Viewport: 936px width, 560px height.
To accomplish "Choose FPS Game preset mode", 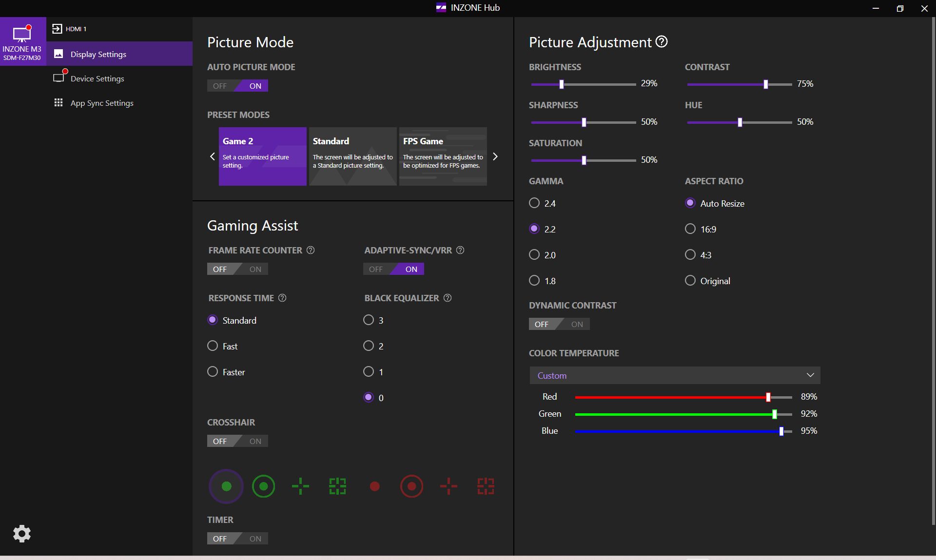I will point(443,156).
